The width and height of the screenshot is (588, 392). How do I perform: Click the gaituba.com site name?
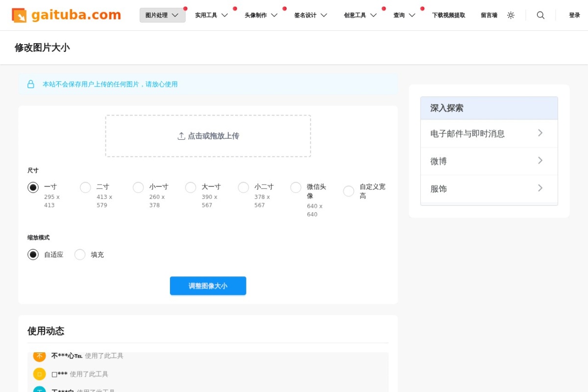[x=76, y=15]
